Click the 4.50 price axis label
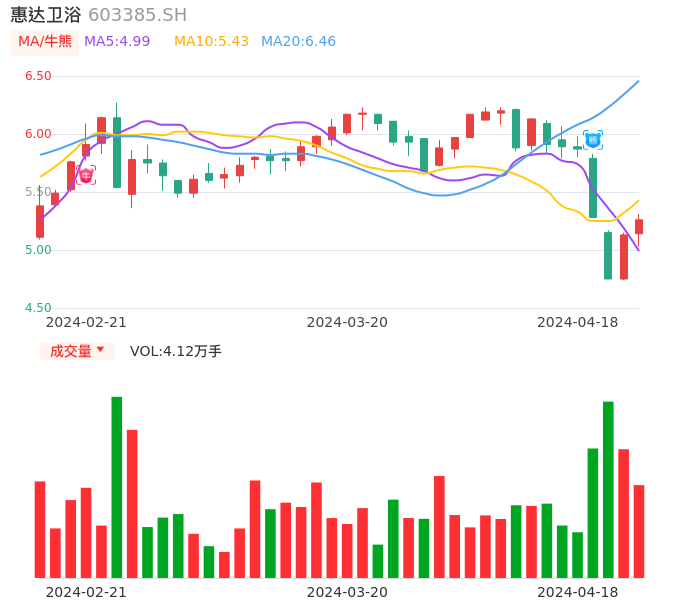This screenshot has width=686, height=606. pyautogui.click(x=38, y=308)
